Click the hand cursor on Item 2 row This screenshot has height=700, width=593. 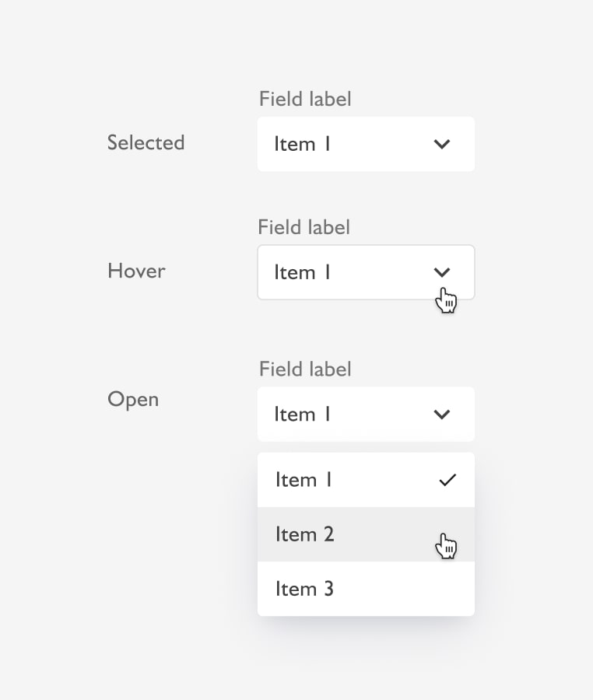tap(446, 545)
